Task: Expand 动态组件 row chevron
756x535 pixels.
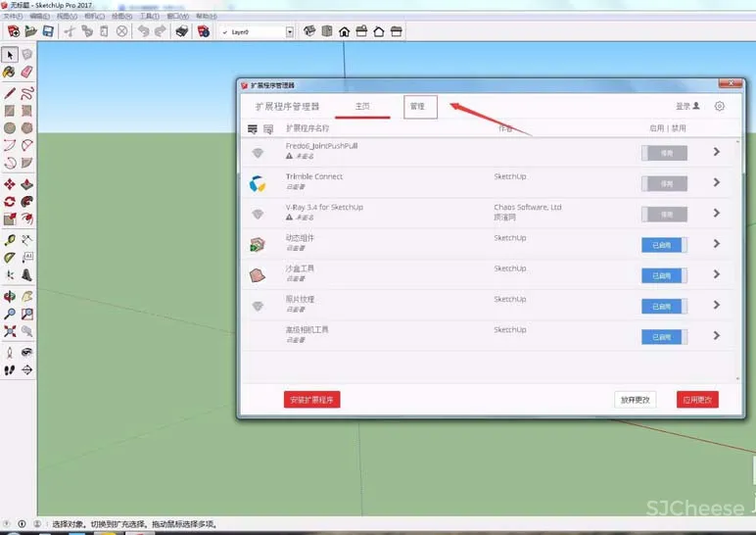Action: (717, 244)
